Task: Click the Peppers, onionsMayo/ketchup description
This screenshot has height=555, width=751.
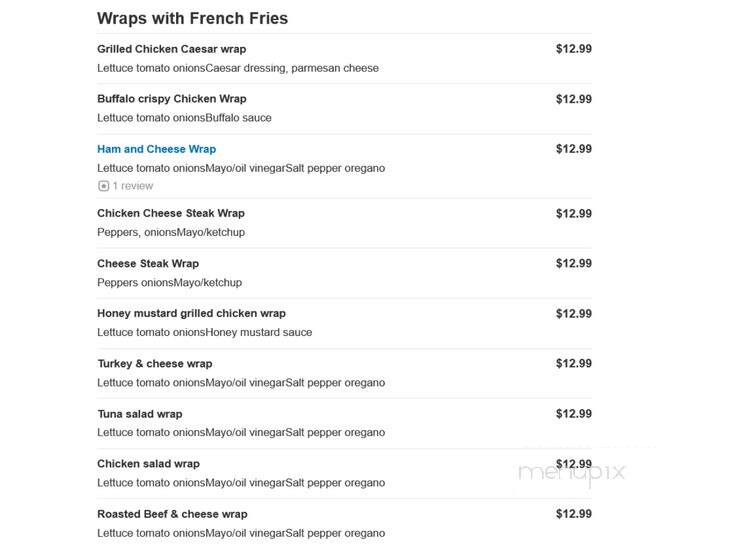Action: (171, 232)
